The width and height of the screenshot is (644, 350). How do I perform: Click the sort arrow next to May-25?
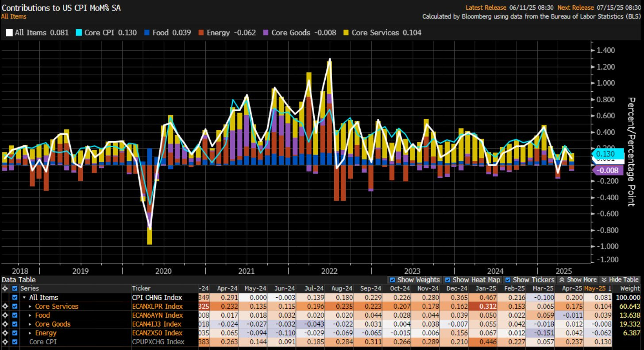pos(609,288)
